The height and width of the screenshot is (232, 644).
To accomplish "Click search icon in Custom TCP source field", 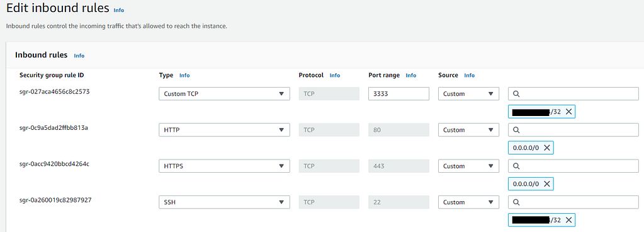I will [x=517, y=94].
